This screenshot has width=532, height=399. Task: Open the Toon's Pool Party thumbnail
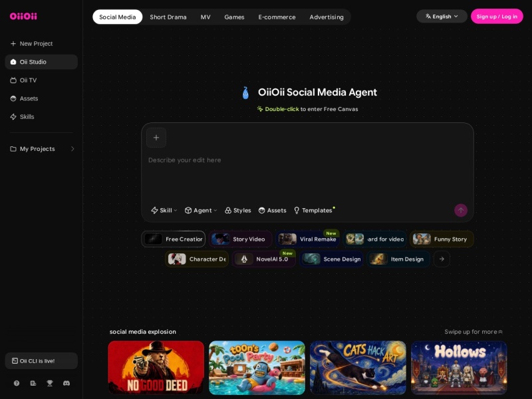257,368
